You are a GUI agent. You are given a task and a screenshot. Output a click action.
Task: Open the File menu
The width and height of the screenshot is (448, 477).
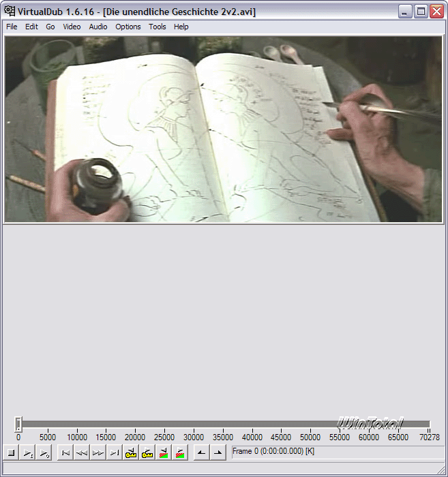[x=12, y=27]
